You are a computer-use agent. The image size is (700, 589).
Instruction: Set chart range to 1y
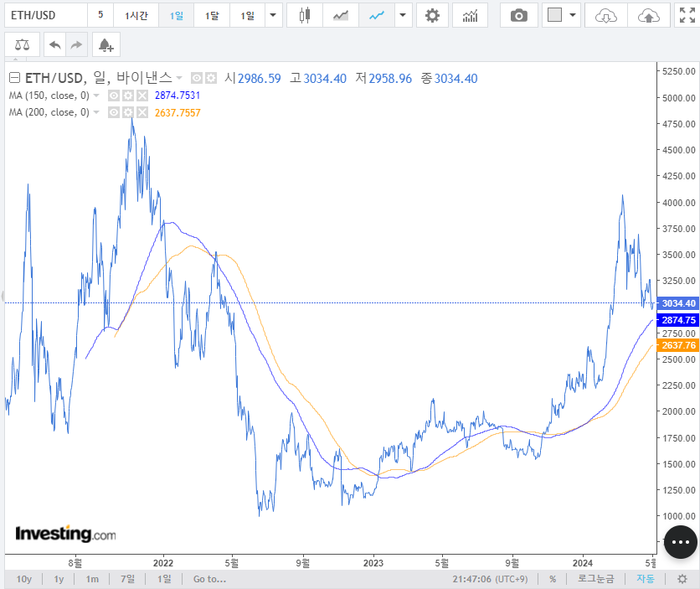click(59, 579)
